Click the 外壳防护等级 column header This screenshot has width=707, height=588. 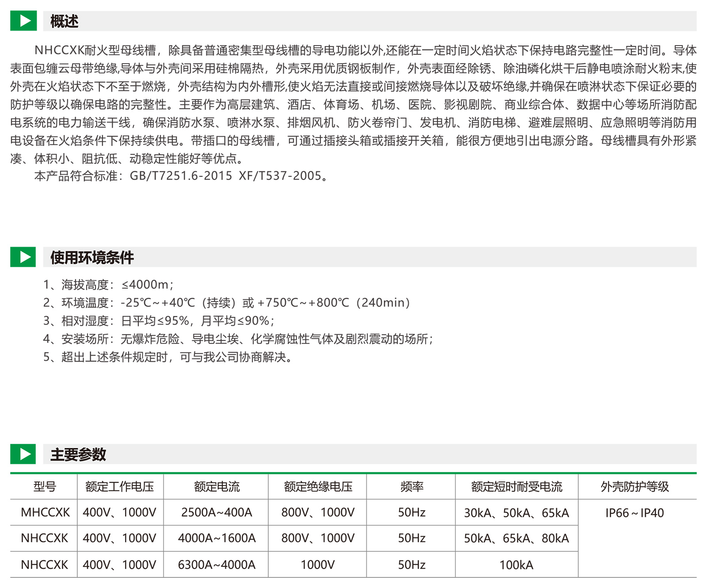[635, 487]
